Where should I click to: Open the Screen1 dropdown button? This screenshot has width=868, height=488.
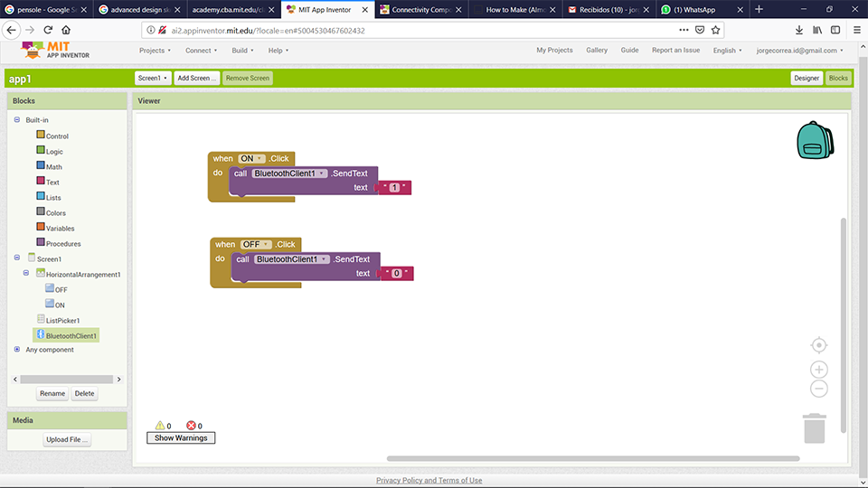pyautogui.click(x=153, y=78)
